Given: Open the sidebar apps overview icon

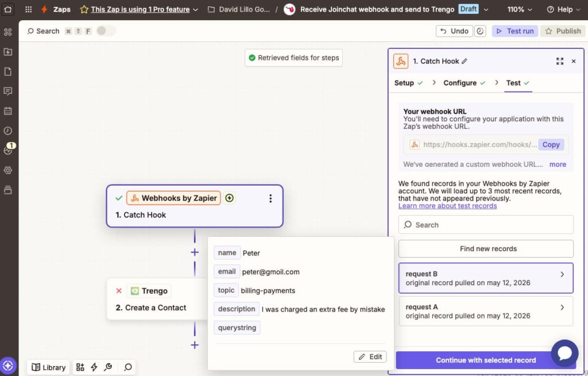Looking at the screenshot, I should tap(8, 32).
